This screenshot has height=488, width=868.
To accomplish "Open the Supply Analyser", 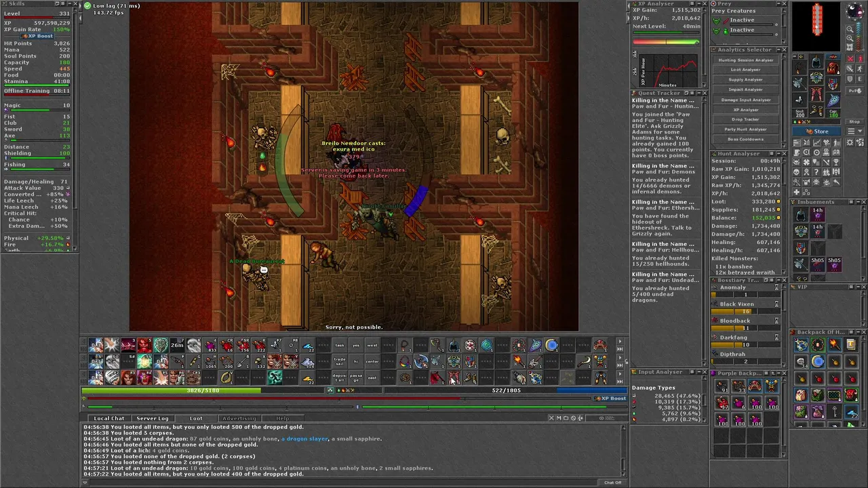I will click(746, 80).
